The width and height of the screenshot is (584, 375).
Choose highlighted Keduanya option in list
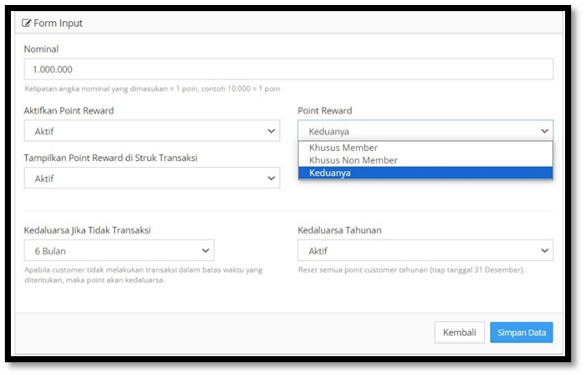coord(425,173)
